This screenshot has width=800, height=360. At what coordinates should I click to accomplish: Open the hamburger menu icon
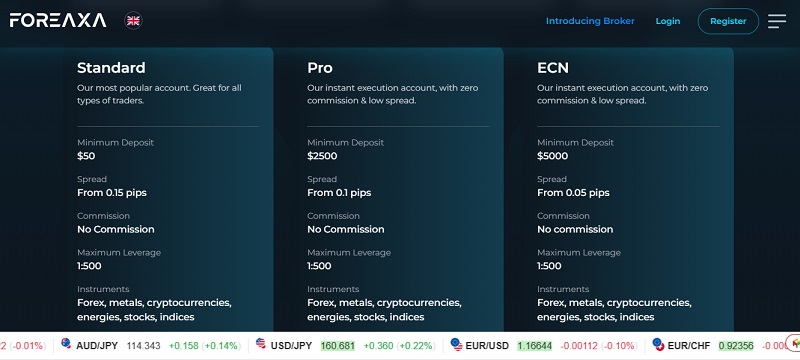click(x=777, y=21)
